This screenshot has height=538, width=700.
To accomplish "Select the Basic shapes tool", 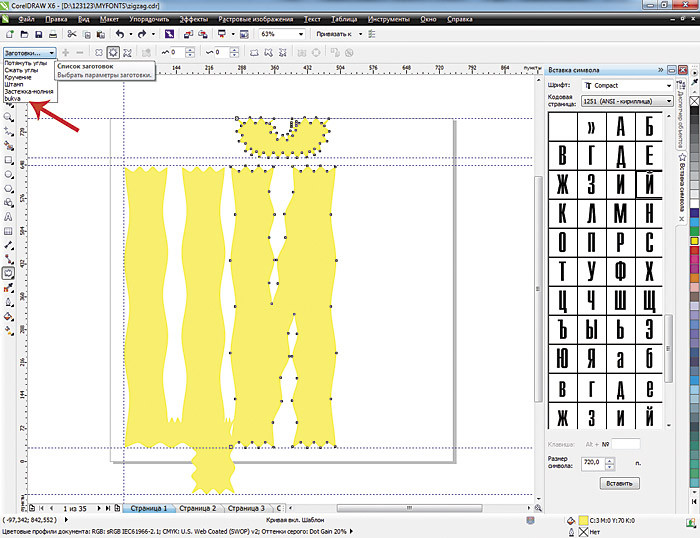I will coord(8,203).
